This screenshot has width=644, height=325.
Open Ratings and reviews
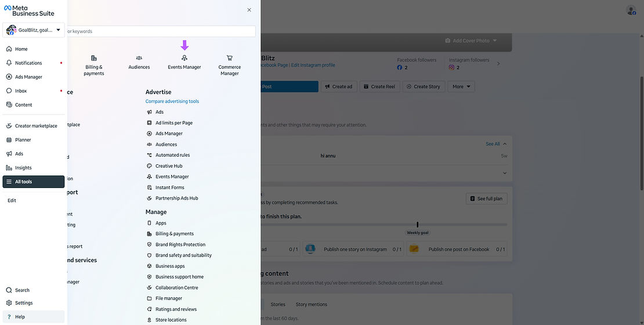click(172, 309)
